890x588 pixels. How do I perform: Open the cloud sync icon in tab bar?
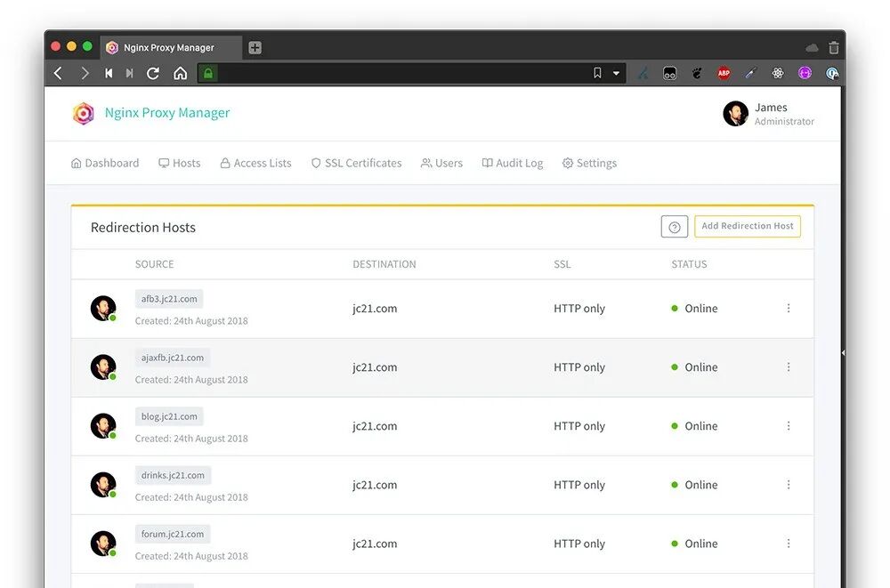click(812, 48)
